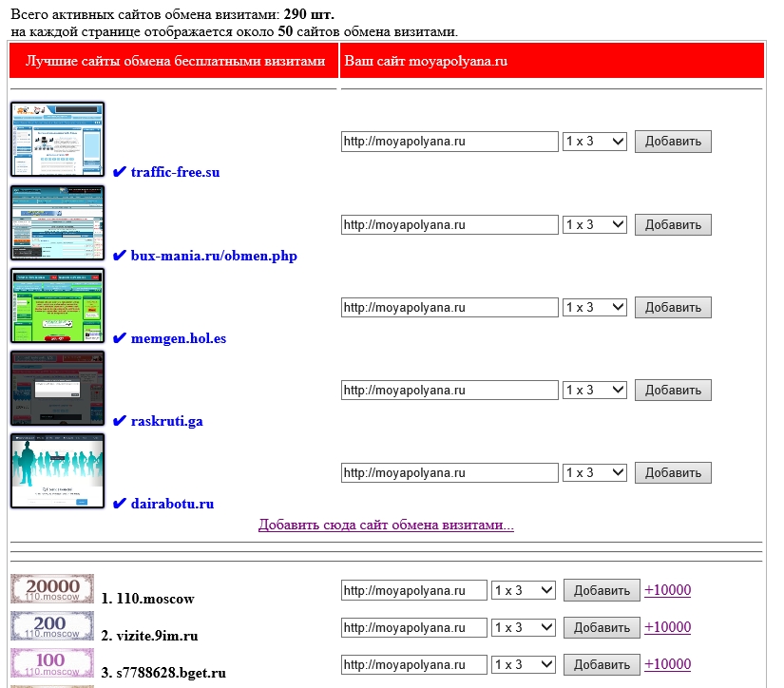Click Добавить button in raskruti.ga row
784x688 pixels.
pyautogui.click(x=673, y=390)
